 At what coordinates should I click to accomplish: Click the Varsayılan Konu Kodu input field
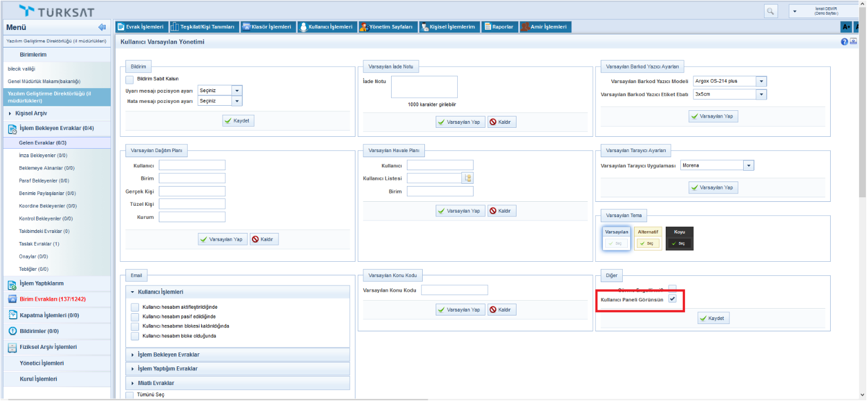point(454,290)
